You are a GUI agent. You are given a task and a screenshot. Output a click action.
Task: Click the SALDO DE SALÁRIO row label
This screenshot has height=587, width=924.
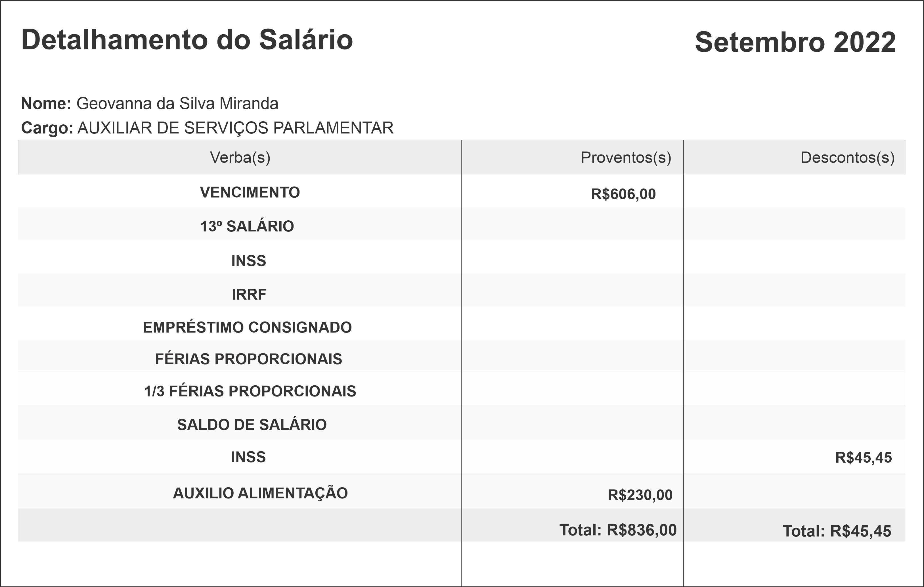tap(252, 425)
